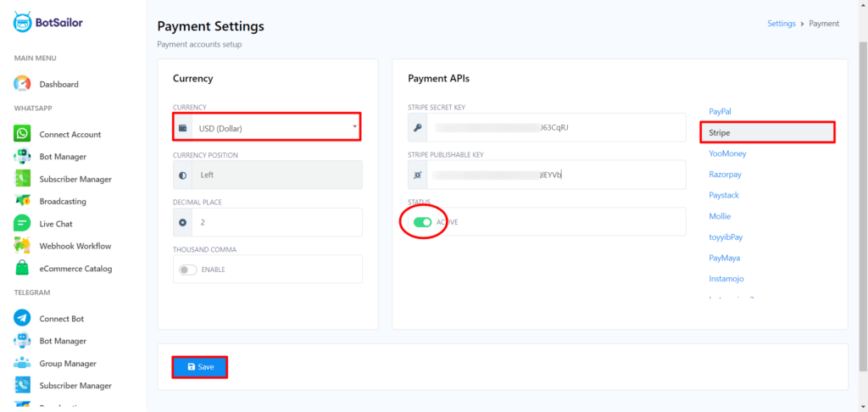Viewport: 868px width, 412px height.
Task: Click Payment breadcrumb text
Action: pos(824,23)
